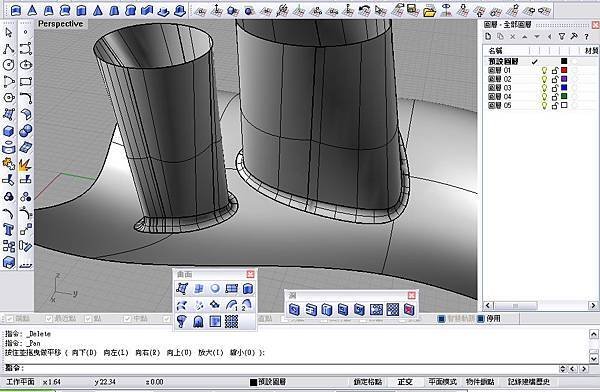Click the Sweep 2 rails icon
The width and height of the screenshot is (600, 392).
[247, 305]
